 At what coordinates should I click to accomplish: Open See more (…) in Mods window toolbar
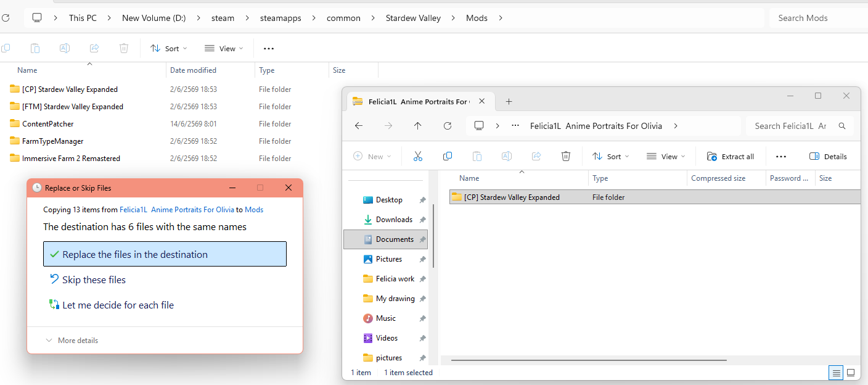268,49
